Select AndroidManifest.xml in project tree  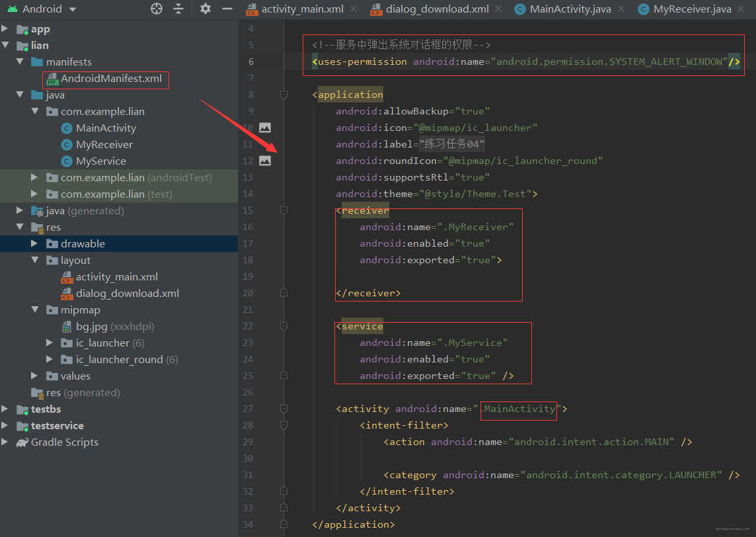[112, 78]
